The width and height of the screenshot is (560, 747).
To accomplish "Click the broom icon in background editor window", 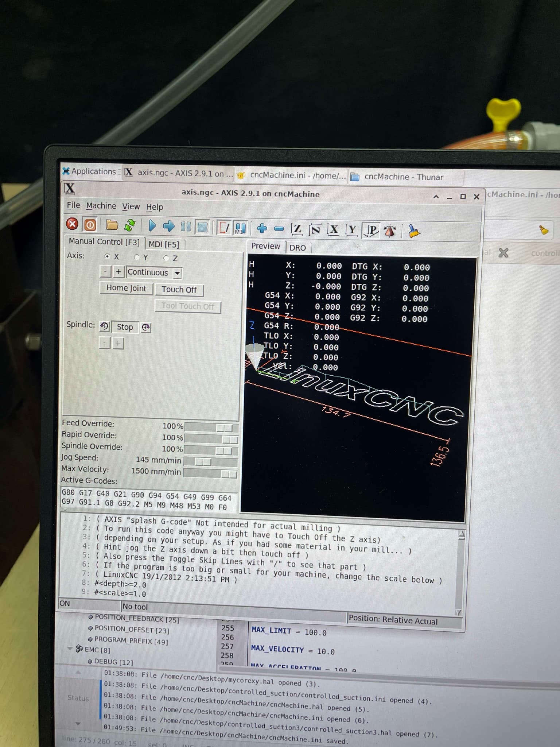I will [x=544, y=230].
